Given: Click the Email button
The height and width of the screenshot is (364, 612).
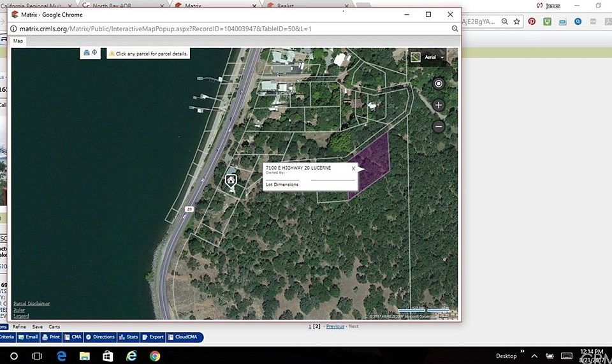Looking at the screenshot, I should (x=28, y=337).
